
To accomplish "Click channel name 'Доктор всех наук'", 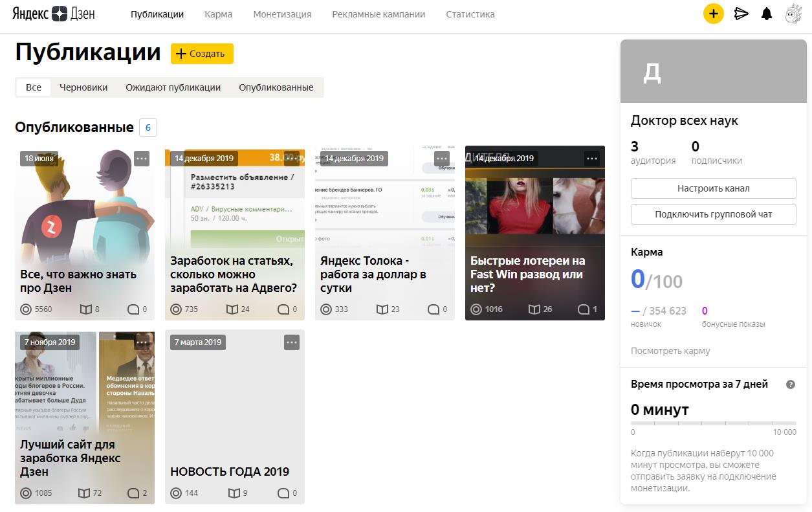I will tap(685, 120).
